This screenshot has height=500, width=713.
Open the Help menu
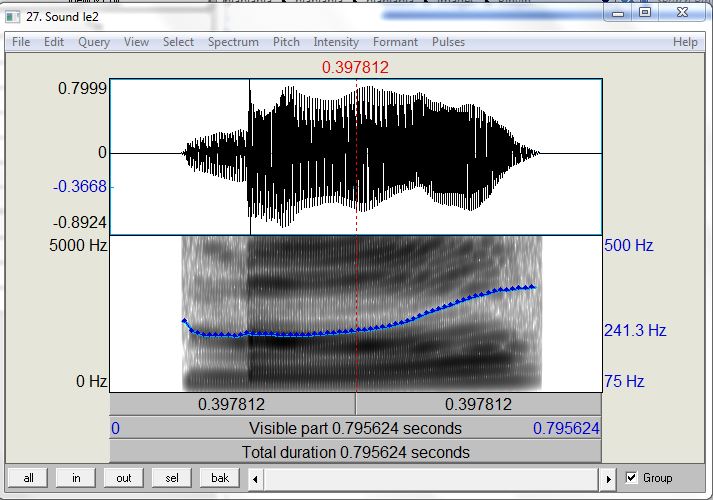click(685, 42)
